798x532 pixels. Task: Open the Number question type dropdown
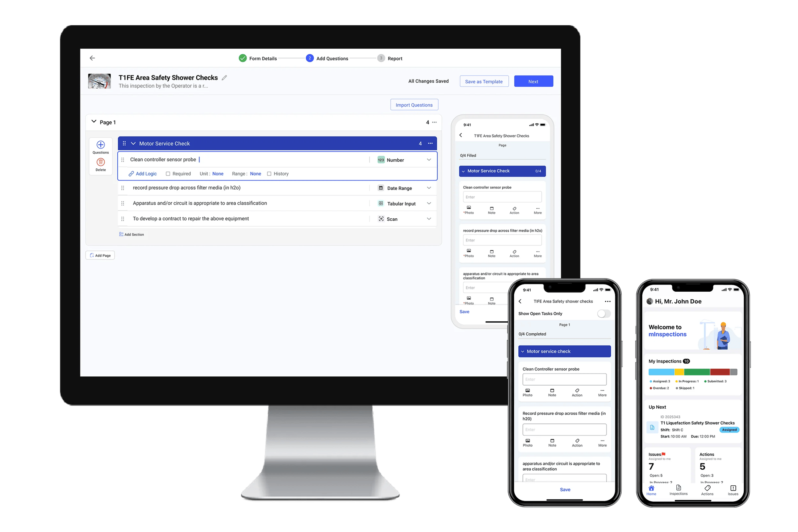coord(430,159)
